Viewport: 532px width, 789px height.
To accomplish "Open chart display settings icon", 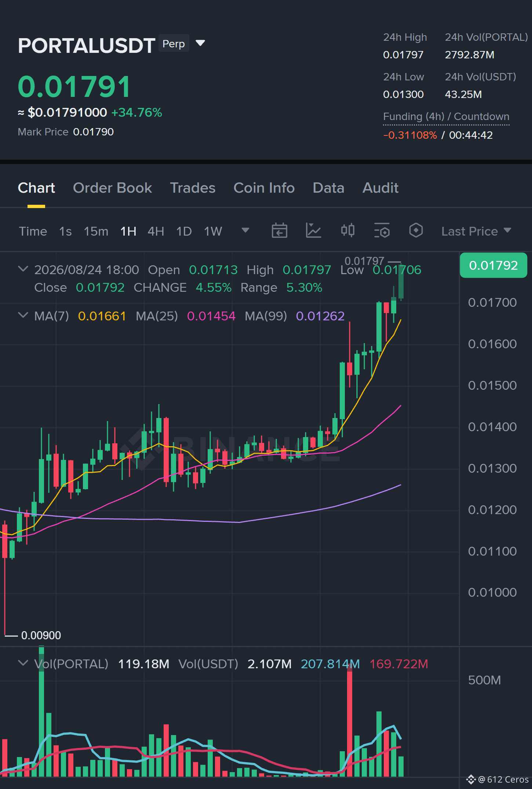I will 382,231.
